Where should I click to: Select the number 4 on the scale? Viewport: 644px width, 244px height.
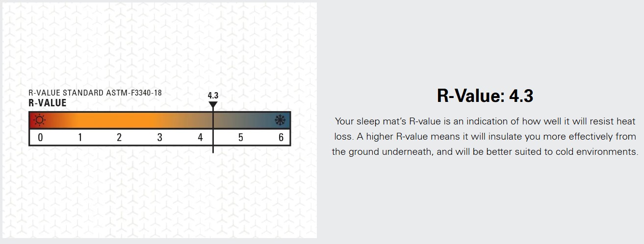200,138
